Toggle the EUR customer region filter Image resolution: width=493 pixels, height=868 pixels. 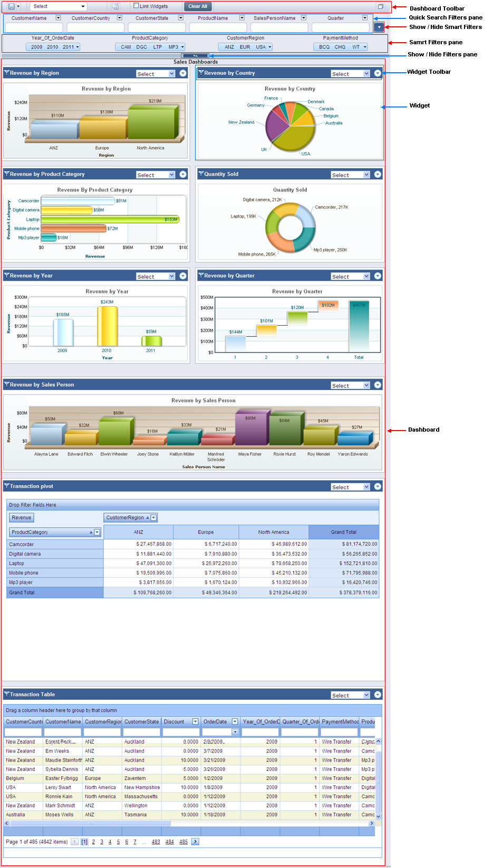245,47
